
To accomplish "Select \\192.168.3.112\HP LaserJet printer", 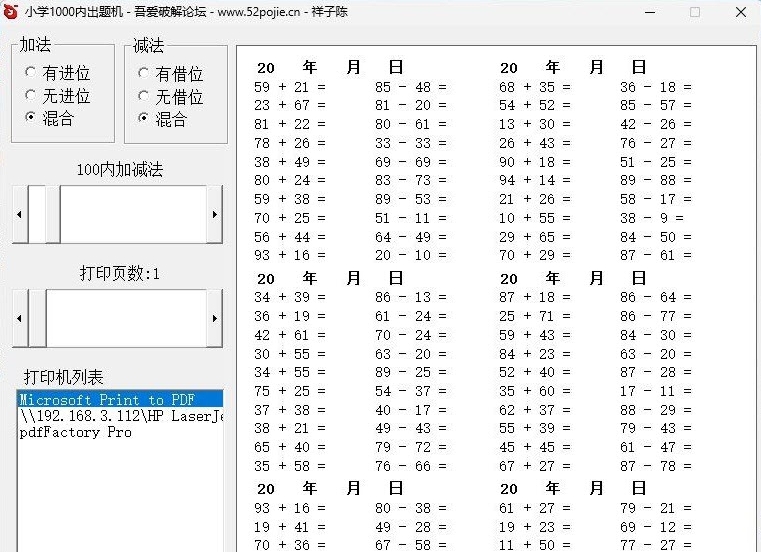I will tap(120, 416).
